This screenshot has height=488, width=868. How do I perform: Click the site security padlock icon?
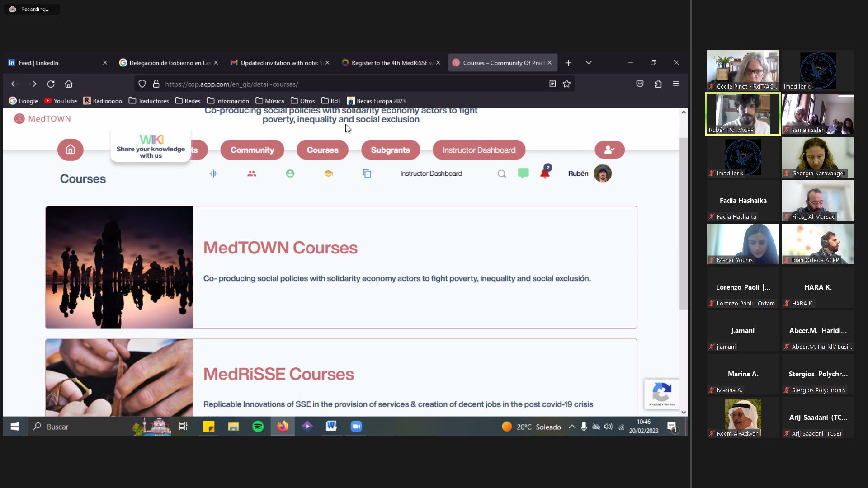[156, 84]
